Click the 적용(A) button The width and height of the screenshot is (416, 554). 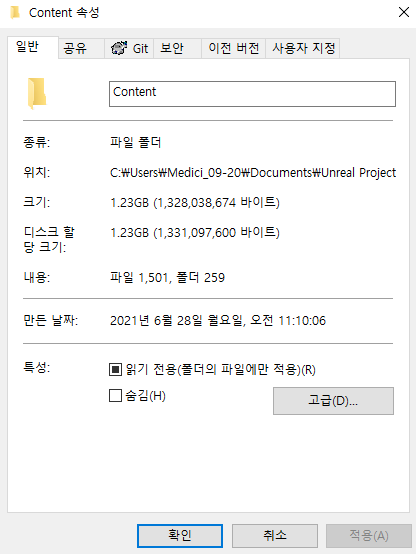[369, 536]
